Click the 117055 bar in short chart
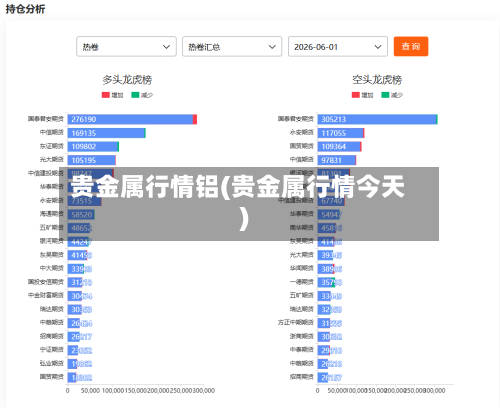The image size is (500, 408). (x=341, y=133)
